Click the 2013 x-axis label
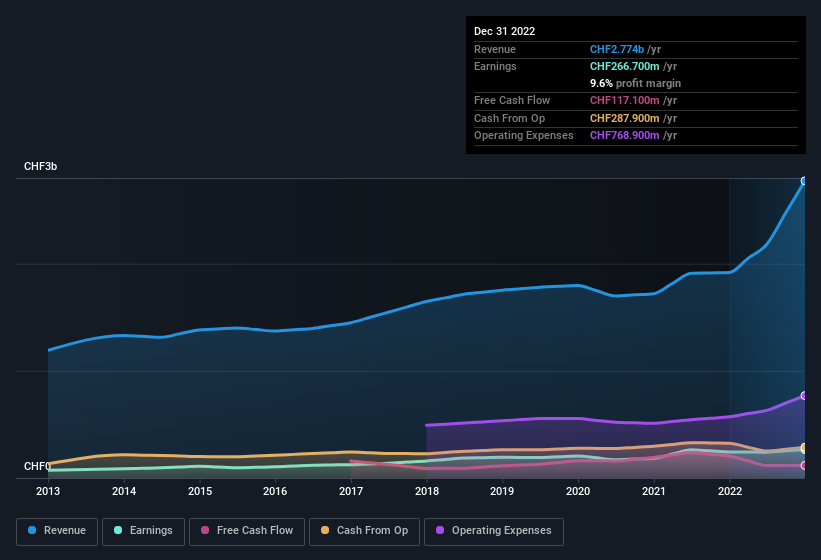Screen dimensions: 821x560 48,491
